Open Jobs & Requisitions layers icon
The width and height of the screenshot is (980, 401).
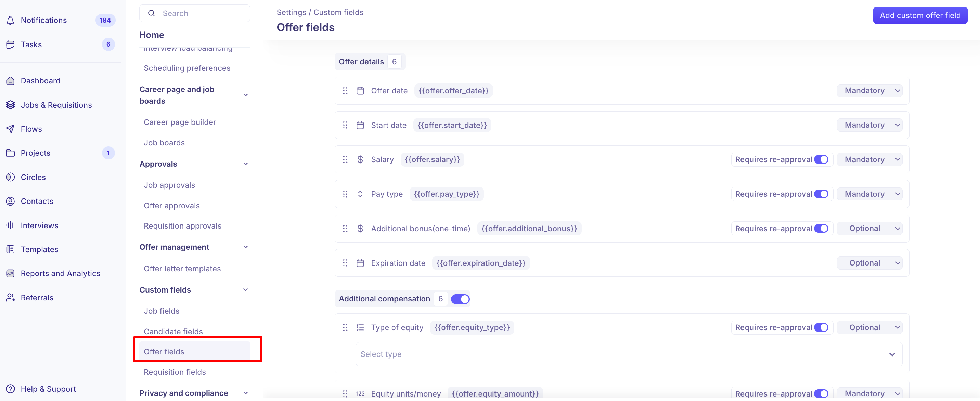[x=10, y=105]
